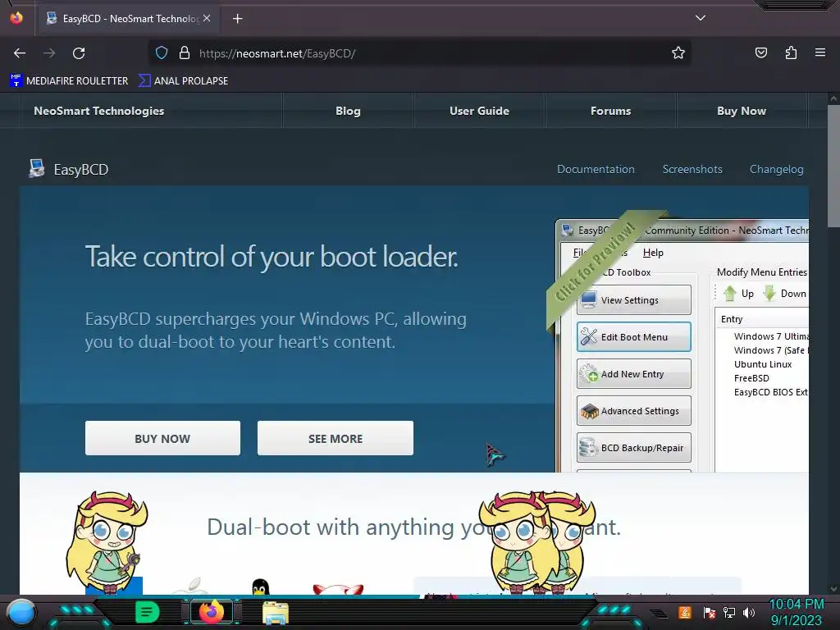The image size is (840, 630).
Task: Click the orange tray application icon
Action: pos(685,612)
